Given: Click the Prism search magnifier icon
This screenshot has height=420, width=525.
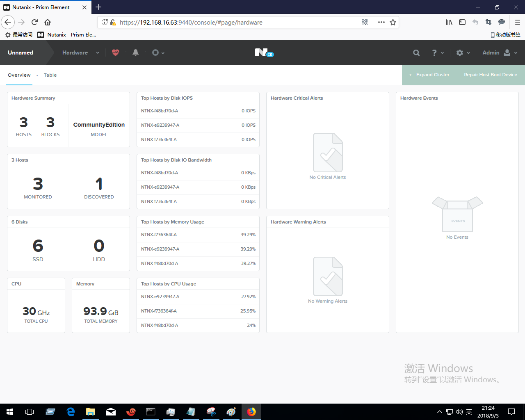Looking at the screenshot, I should [x=416, y=52].
